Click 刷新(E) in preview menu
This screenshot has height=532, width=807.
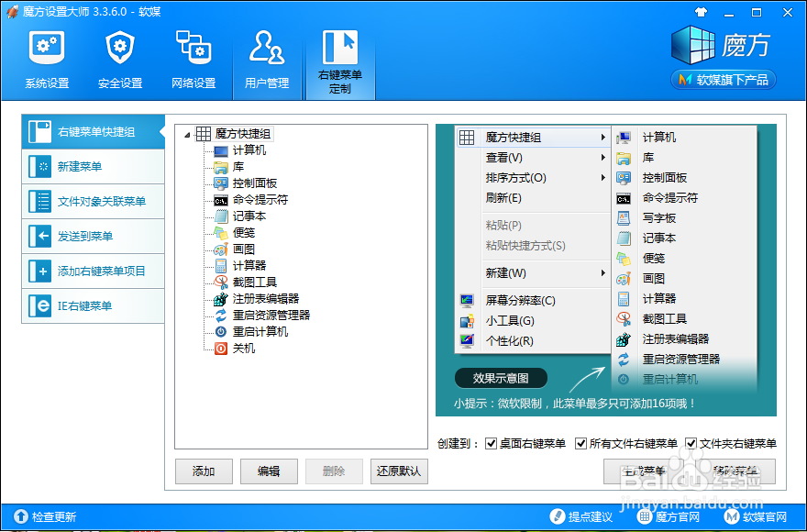pyautogui.click(x=533, y=198)
